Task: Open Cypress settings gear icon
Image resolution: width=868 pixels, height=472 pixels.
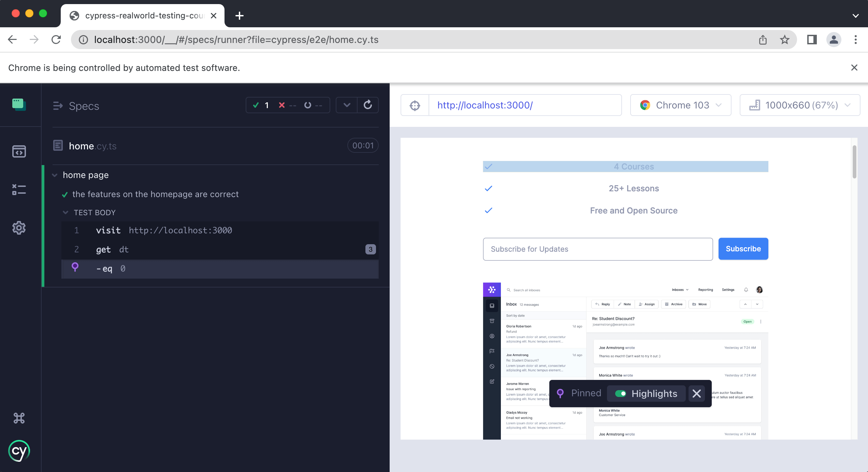Action: pyautogui.click(x=19, y=228)
